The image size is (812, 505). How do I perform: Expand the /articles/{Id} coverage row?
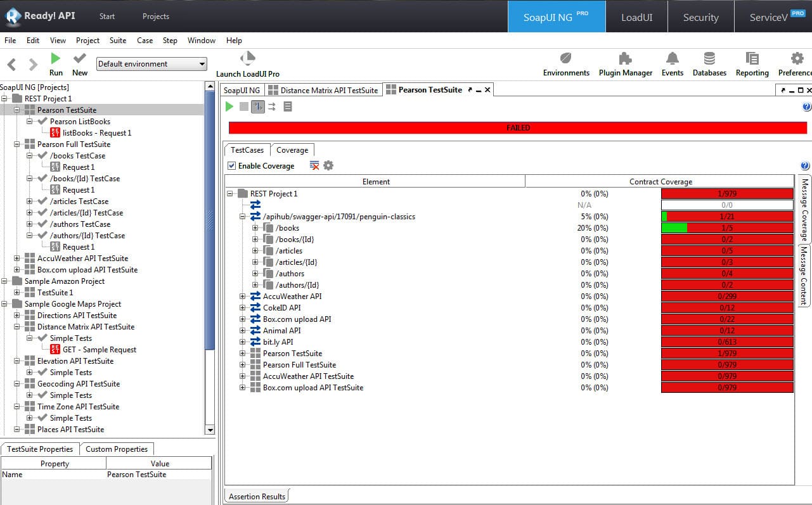click(x=255, y=262)
